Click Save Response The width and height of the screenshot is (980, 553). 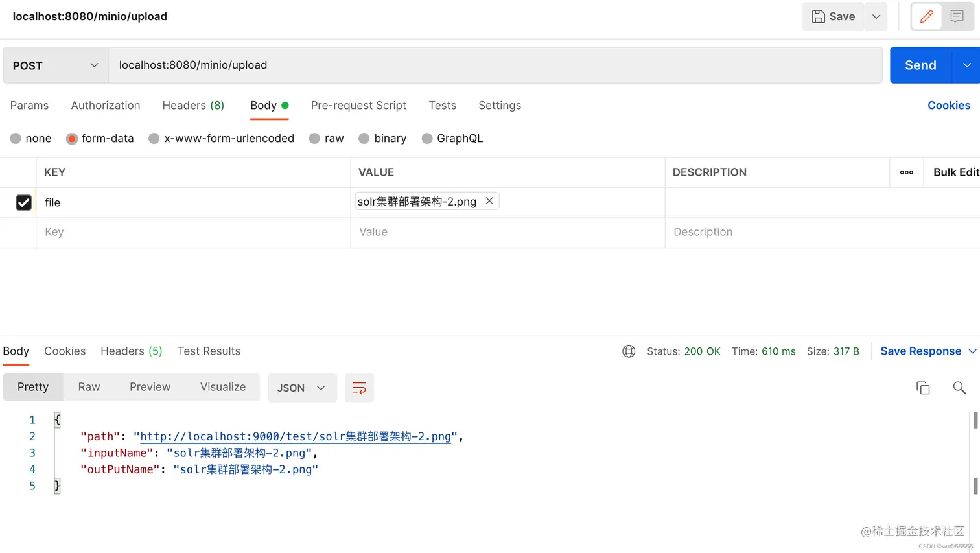click(x=920, y=351)
